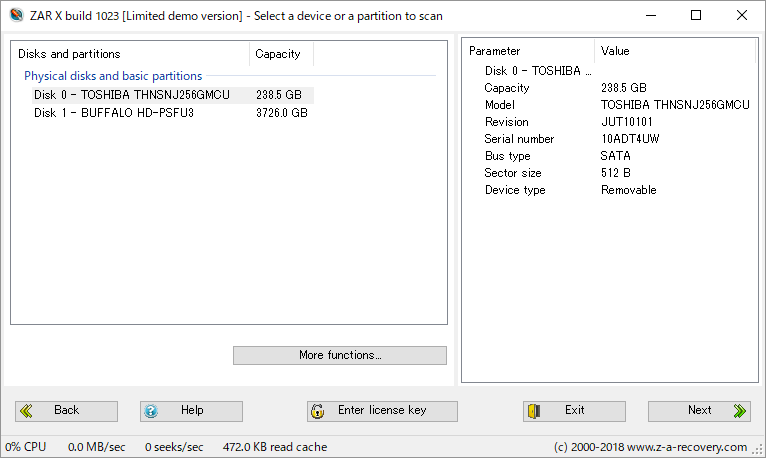This screenshot has height=458, width=766.
Task: Open the More functions menu button
Action: [x=339, y=355]
